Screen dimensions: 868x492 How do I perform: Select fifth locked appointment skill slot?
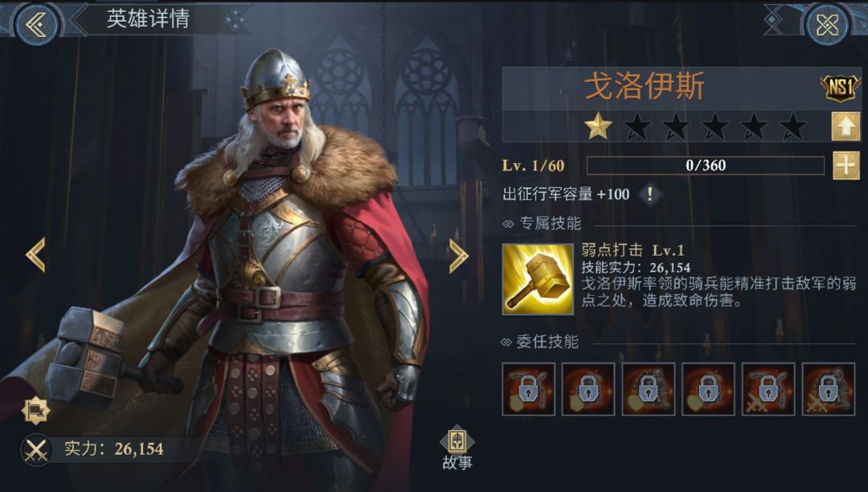(768, 389)
